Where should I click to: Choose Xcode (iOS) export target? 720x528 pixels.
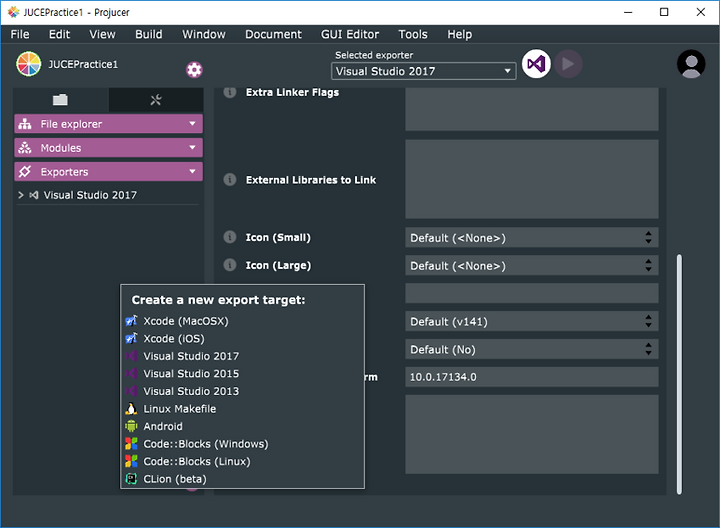coord(242,338)
